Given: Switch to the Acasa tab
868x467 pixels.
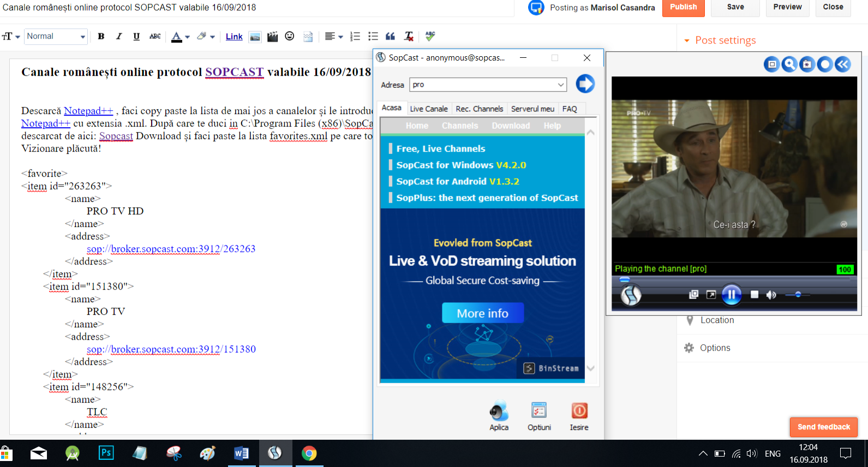Looking at the screenshot, I should coord(391,108).
